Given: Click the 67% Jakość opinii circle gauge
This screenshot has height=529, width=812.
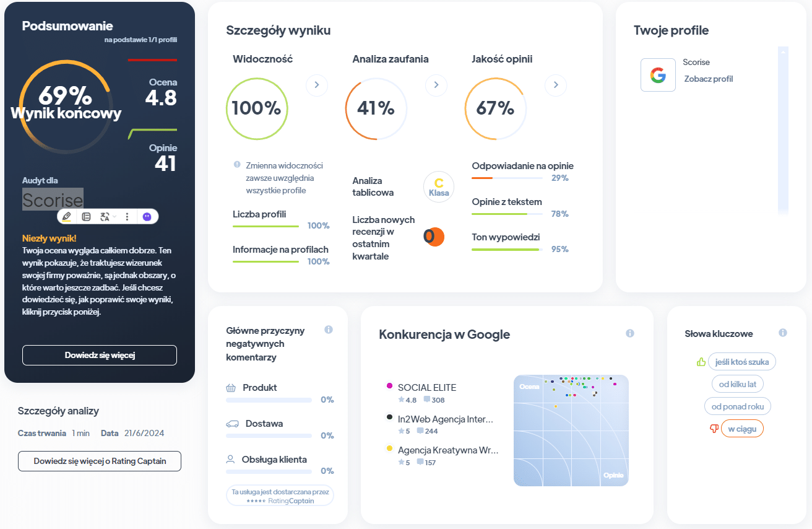Looking at the screenshot, I should point(495,108).
